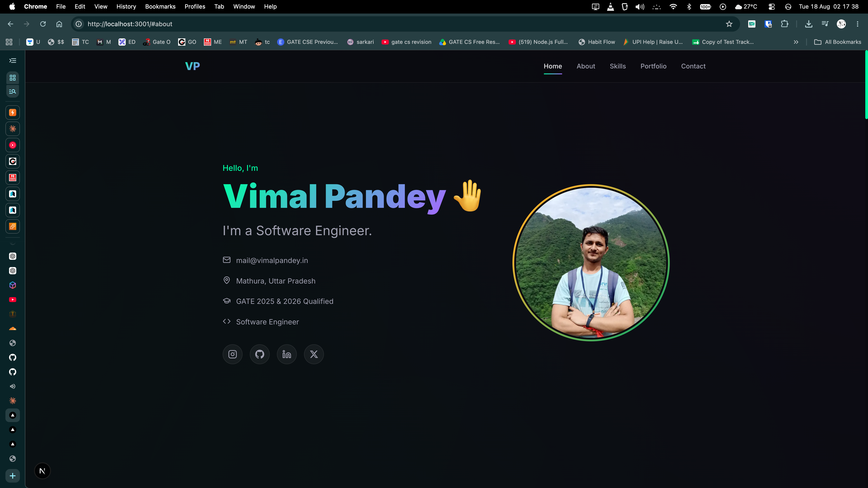Reload the localhost page
868x488 pixels.
43,24
